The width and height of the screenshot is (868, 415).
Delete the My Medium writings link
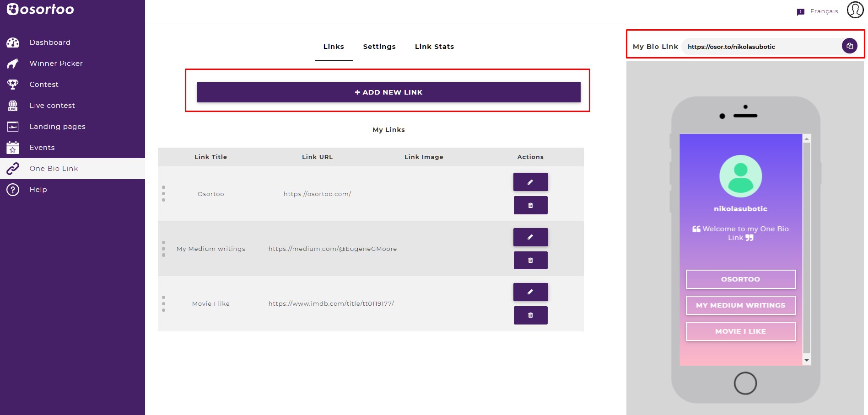[531, 260]
